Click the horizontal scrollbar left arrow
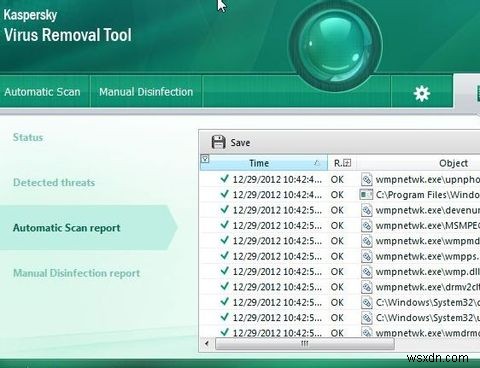 207,343
